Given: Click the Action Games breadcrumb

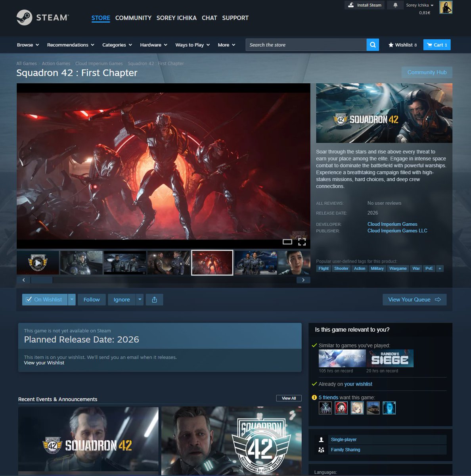Looking at the screenshot, I should [56, 63].
